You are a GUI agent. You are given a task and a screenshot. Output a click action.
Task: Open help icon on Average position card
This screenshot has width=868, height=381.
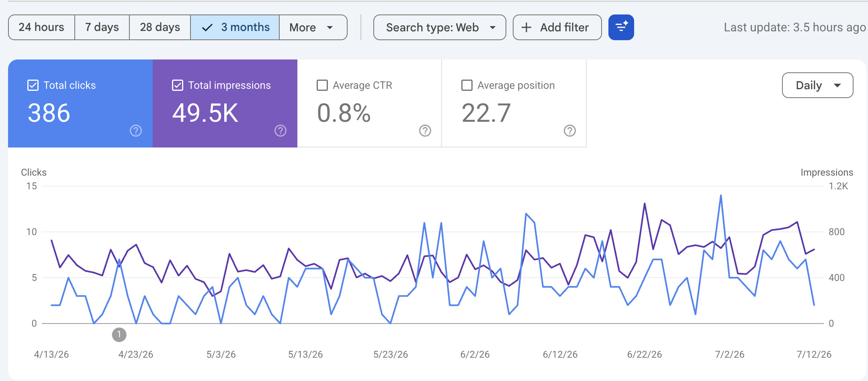click(570, 131)
